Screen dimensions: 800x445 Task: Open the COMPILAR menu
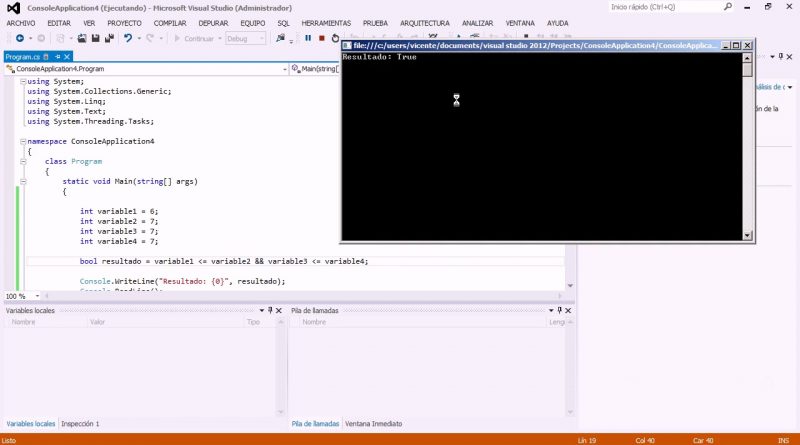click(x=170, y=23)
